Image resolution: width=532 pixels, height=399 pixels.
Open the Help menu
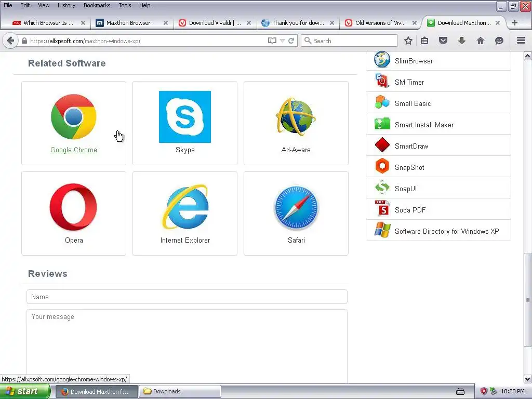(x=144, y=5)
